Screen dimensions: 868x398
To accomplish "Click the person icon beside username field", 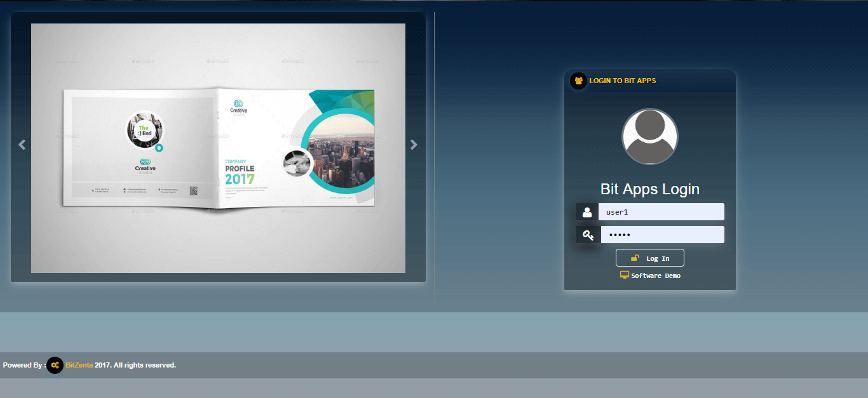I will tap(587, 212).
